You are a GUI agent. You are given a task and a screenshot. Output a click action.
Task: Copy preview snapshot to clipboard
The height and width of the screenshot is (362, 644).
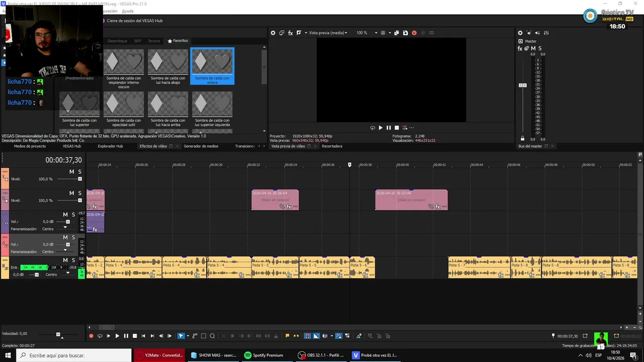396,33
